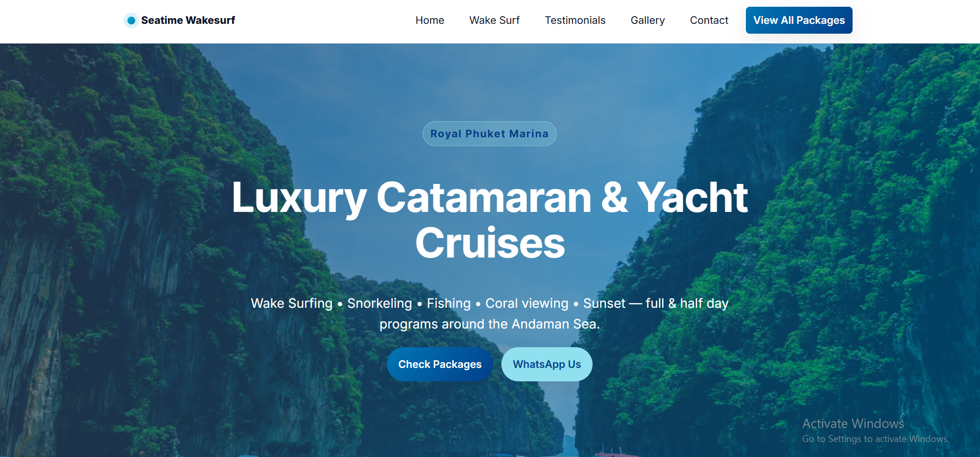Go to the Wake Surf page
980x457 pixels.
(x=494, y=20)
